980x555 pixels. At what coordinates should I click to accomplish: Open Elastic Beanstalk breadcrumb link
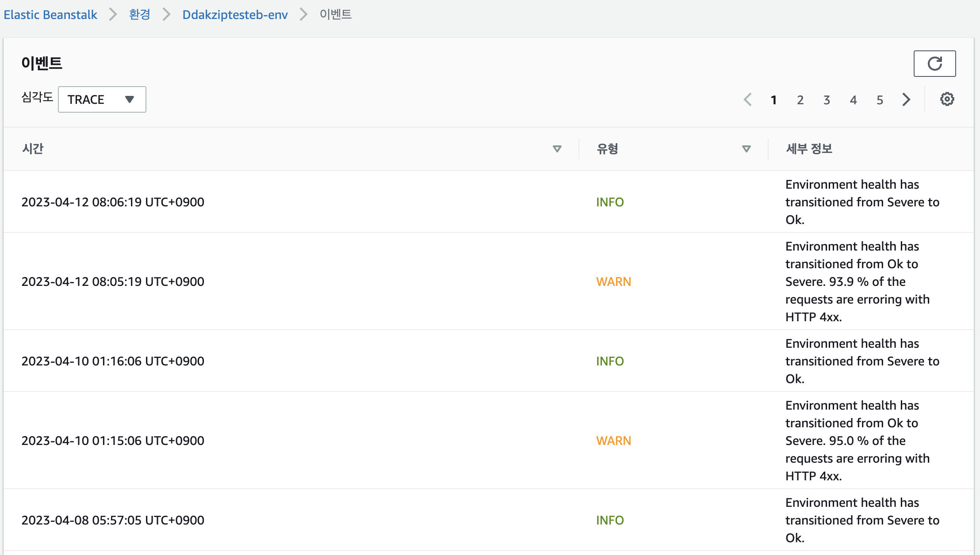(x=50, y=15)
